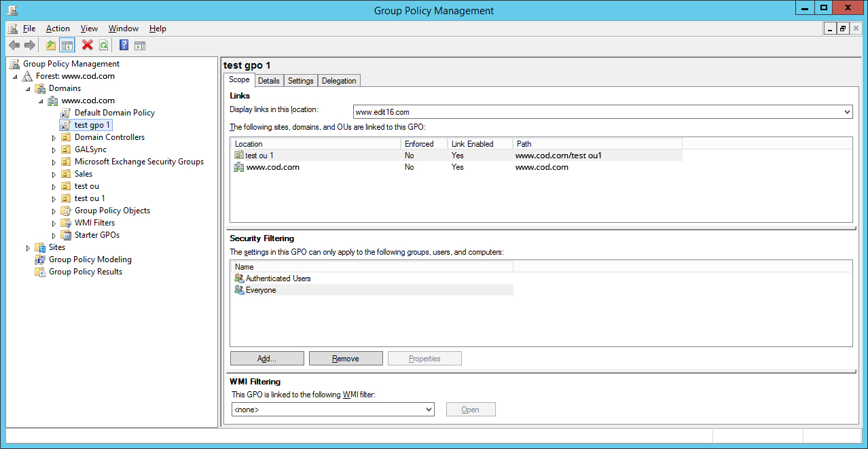Image resolution: width=868 pixels, height=449 pixels.
Task: Open the Window menu
Action: (x=124, y=29)
